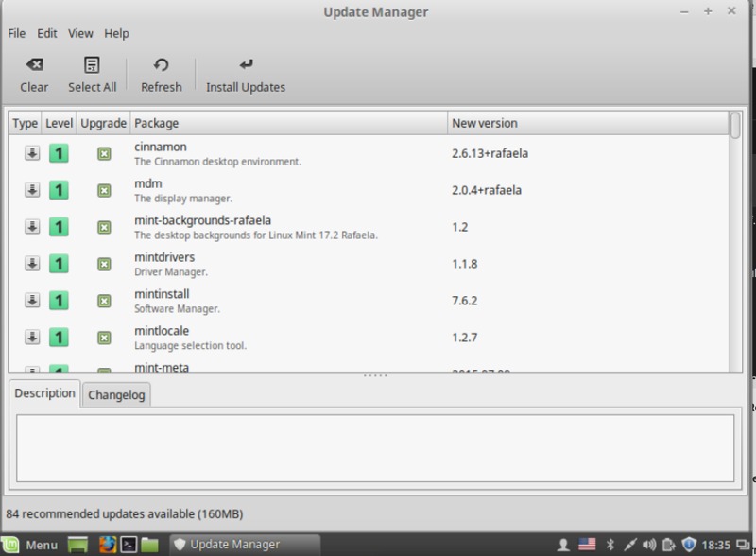Open Firefox from the taskbar
This screenshot has height=556, width=756.
[106, 545]
